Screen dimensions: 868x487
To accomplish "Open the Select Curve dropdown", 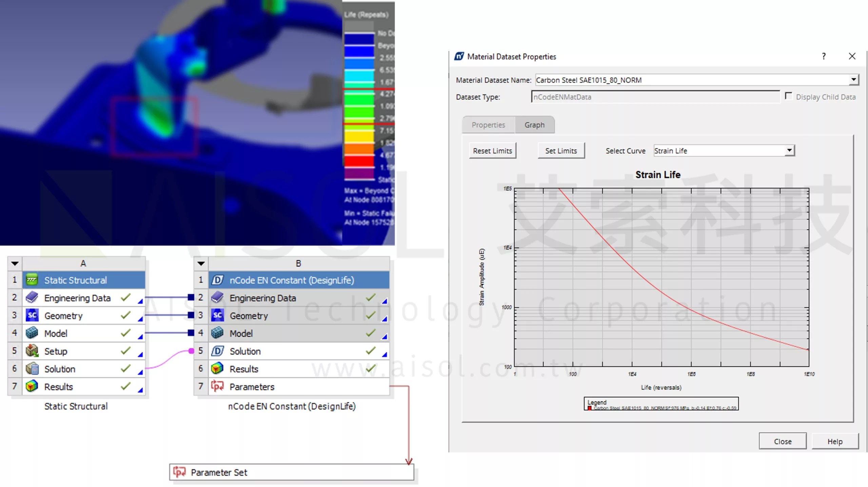I will coord(789,150).
